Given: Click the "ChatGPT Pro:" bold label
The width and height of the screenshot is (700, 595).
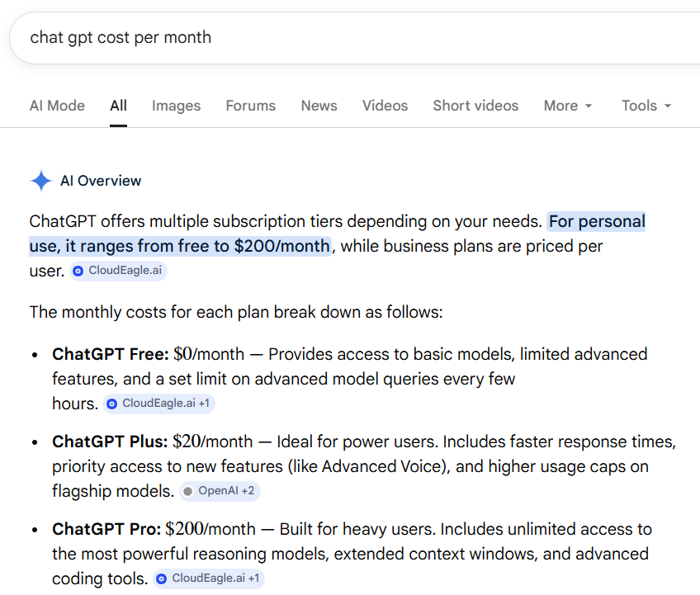Looking at the screenshot, I should pos(106,529).
